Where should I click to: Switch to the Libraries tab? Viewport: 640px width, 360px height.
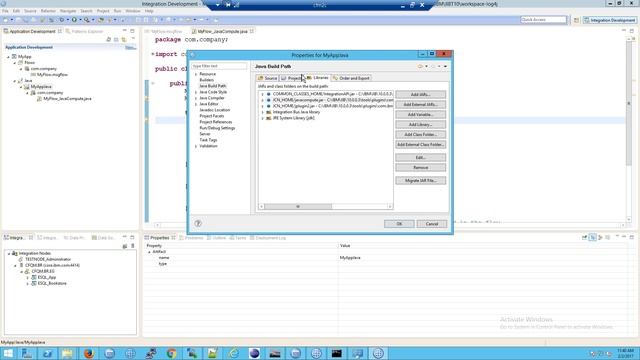[x=318, y=78]
